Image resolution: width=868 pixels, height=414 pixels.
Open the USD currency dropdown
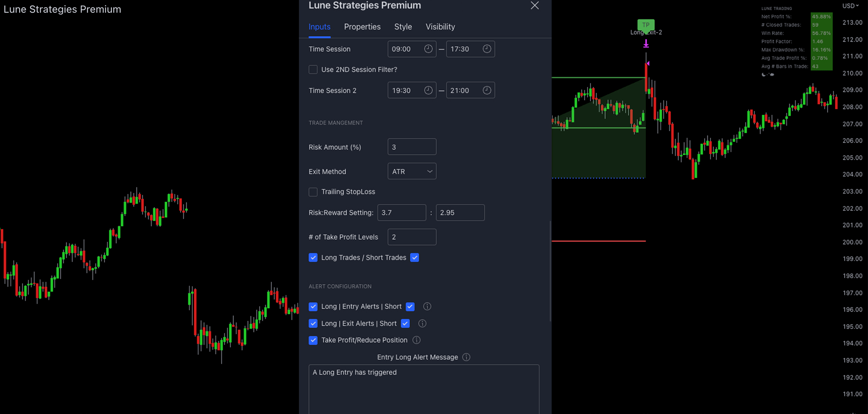(850, 6)
